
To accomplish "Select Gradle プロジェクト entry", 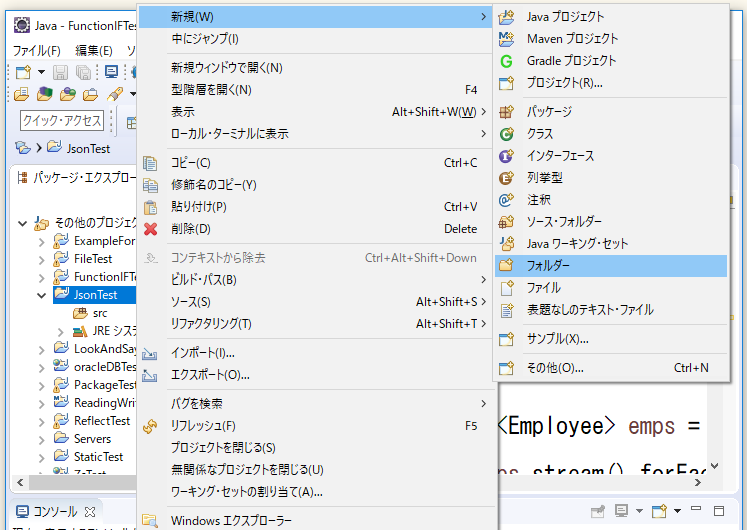I will (611, 60).
